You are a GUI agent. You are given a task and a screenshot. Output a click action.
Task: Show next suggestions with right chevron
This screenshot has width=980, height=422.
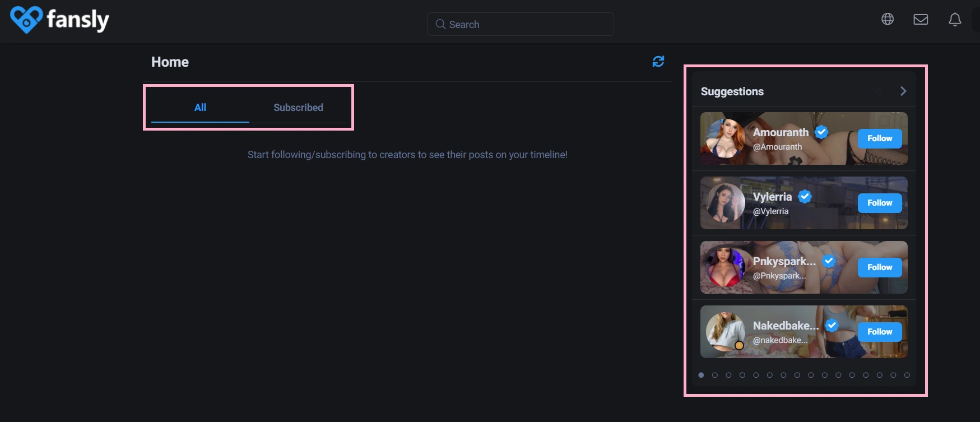tap(903, 91)
